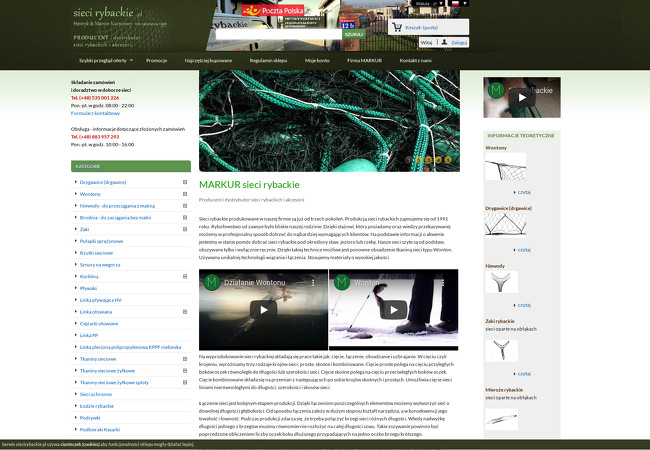Screen dimensions: 650x450
Task: Open the Kontakt z nami menu item
Action: click(x=415, y=60)
